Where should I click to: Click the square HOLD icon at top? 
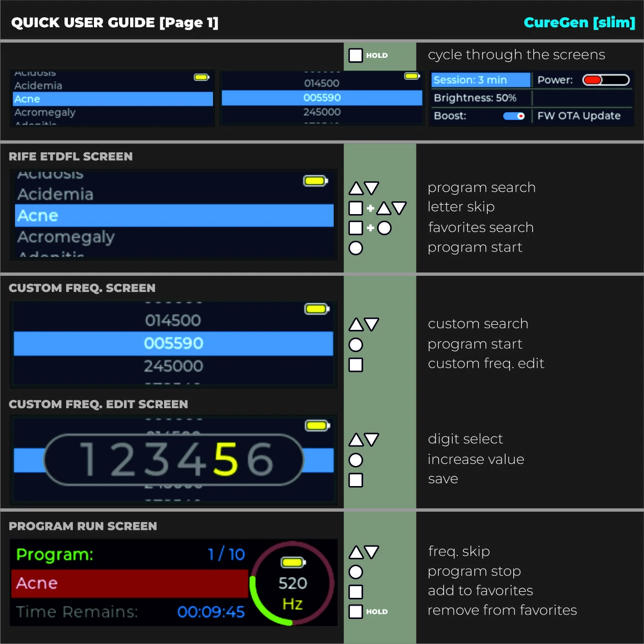356,56
